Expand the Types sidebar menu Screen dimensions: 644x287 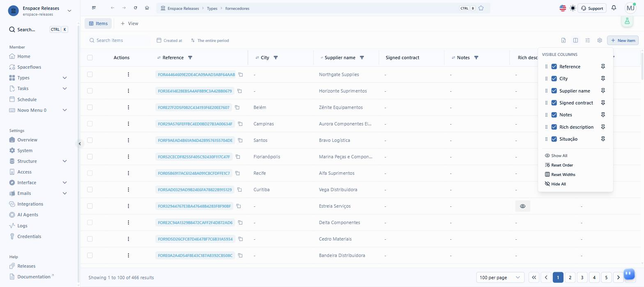64,78
